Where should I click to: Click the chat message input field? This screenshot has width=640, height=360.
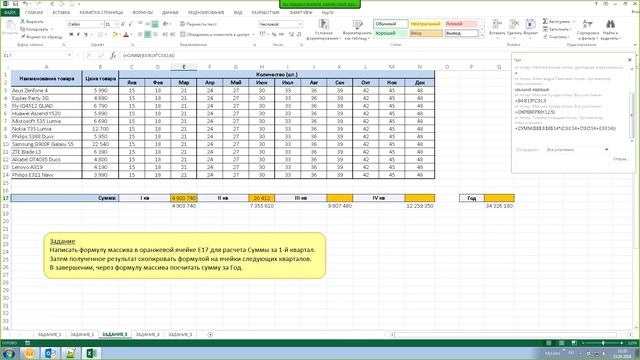click(x=563, y=163)
